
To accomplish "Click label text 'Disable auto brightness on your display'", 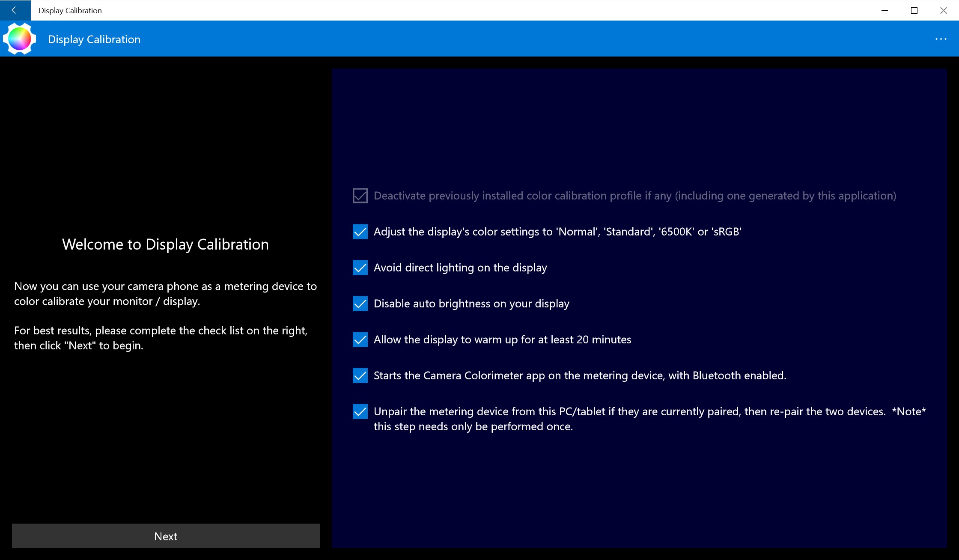I will (x=471, y=304).
